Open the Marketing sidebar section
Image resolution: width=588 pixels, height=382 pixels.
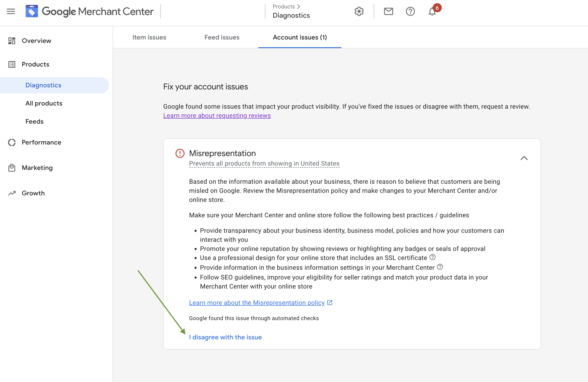(37, 168)
